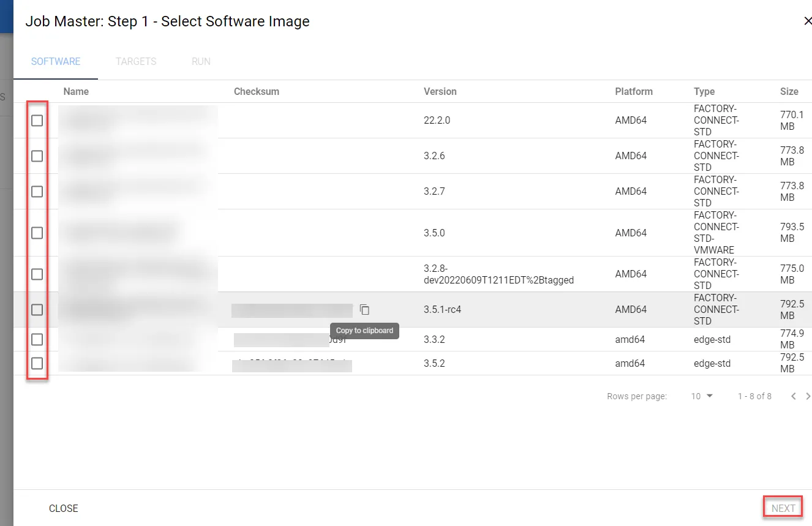Click the 1 - 8 of 8 pagination text
812x526 pixels.
coord(754,396)
